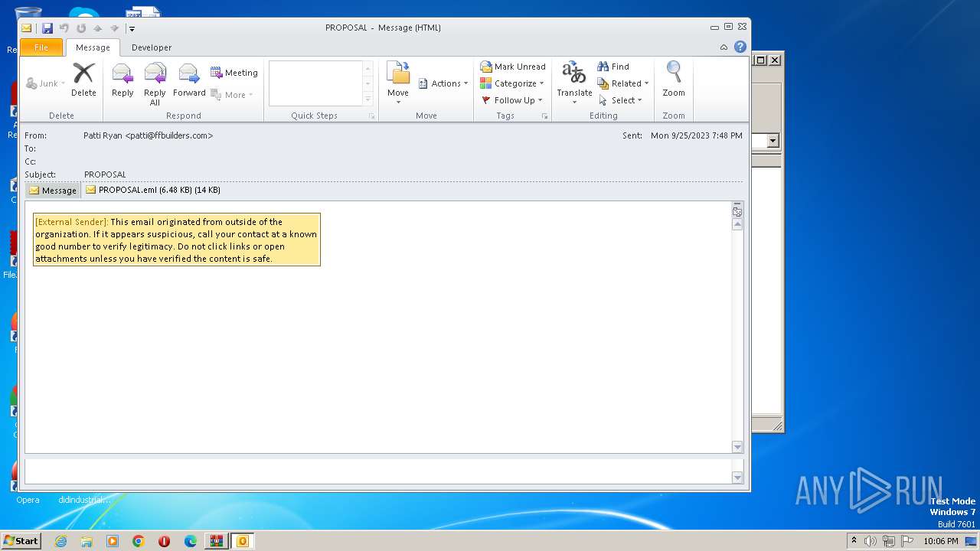Open the Move folder menu

click(x=398, y=83)
